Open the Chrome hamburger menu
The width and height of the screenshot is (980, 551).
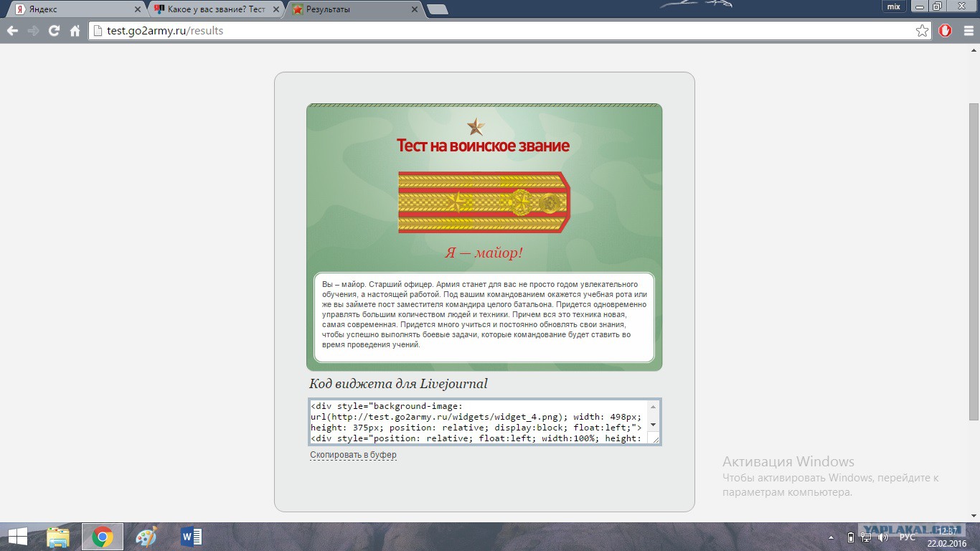click(x=968, y=31)
